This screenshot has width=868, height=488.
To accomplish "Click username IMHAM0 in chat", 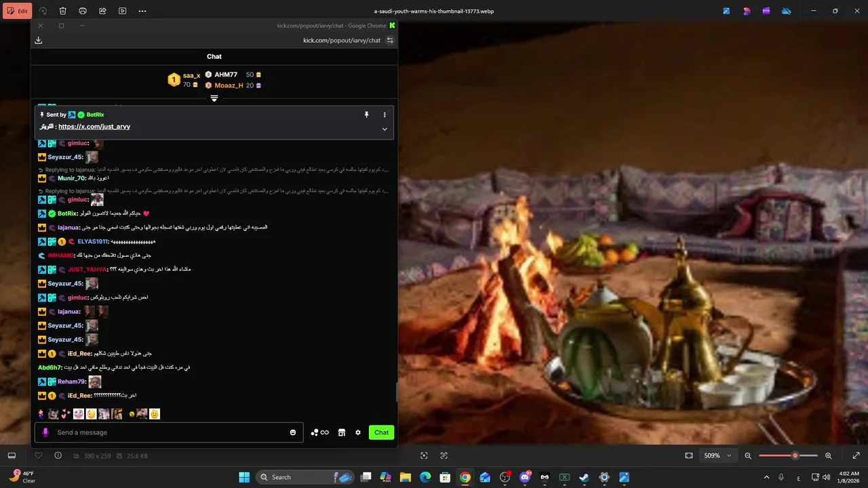I will [x=60, y=256].
